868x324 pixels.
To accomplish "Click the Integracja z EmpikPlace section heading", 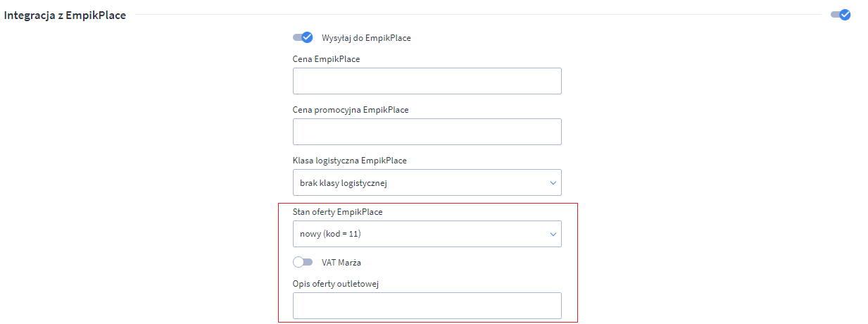I will click(65, 15).
